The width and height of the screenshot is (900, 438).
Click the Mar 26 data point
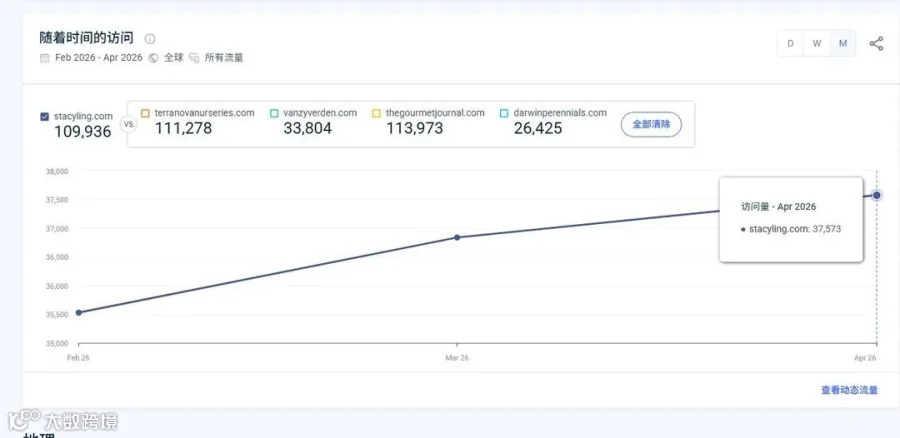(x=457, y=237)
